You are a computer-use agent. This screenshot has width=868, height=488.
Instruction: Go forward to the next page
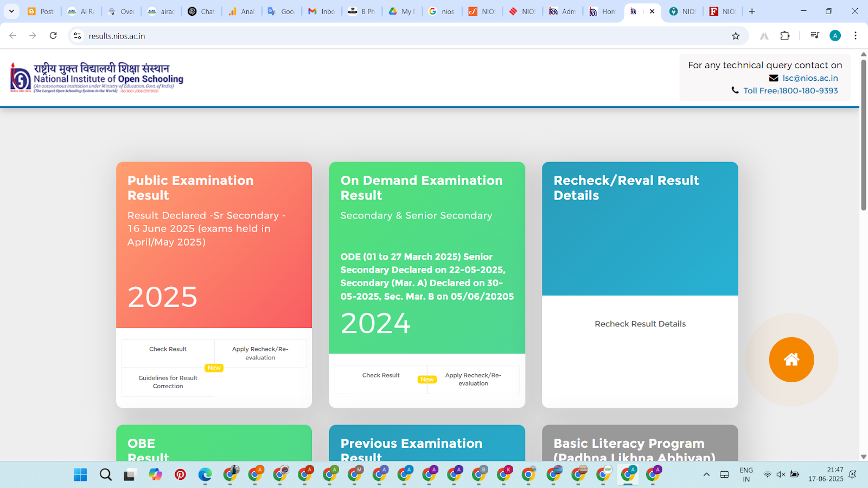[33, 36]
